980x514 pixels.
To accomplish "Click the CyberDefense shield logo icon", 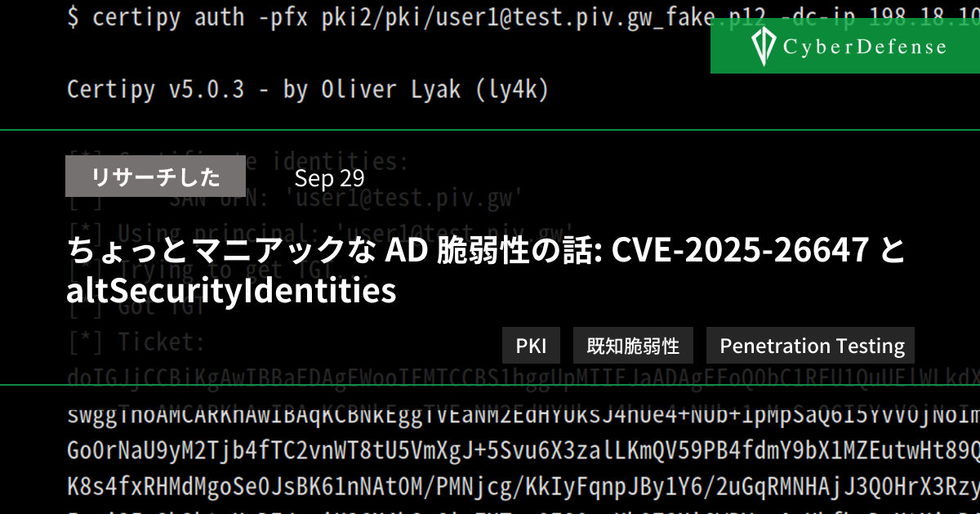I will click(764, 47).
